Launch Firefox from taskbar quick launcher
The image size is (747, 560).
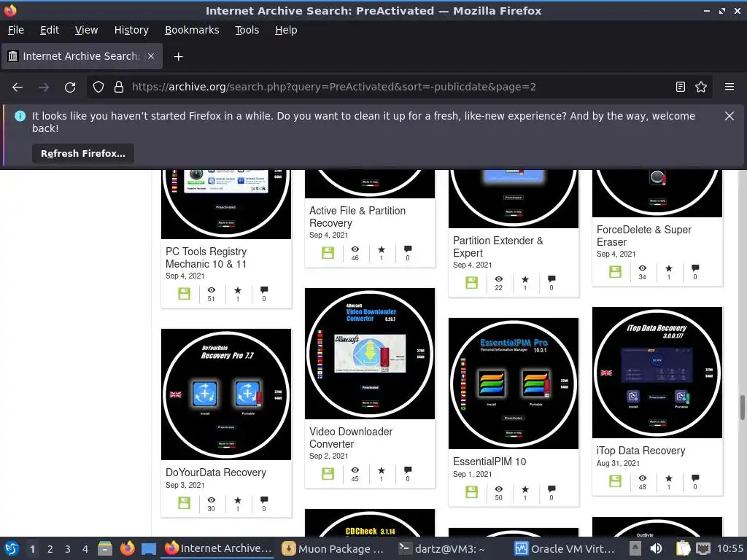point(127,549)
